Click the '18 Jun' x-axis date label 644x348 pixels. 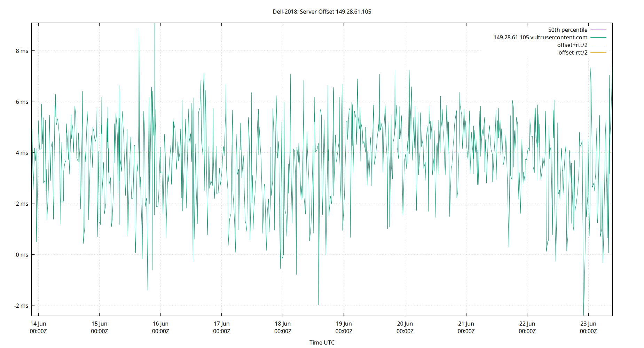pos(283,324)
